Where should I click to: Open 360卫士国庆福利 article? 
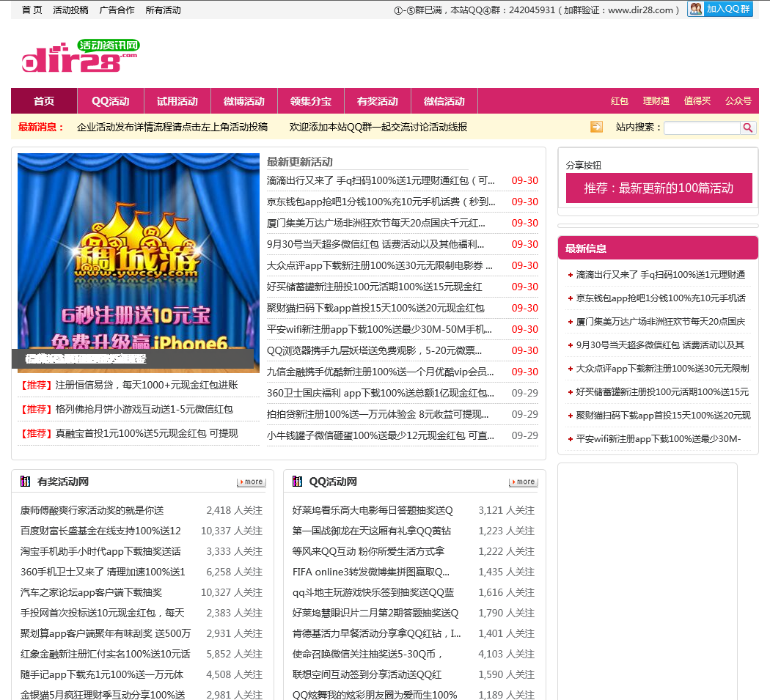pos(381,393)
